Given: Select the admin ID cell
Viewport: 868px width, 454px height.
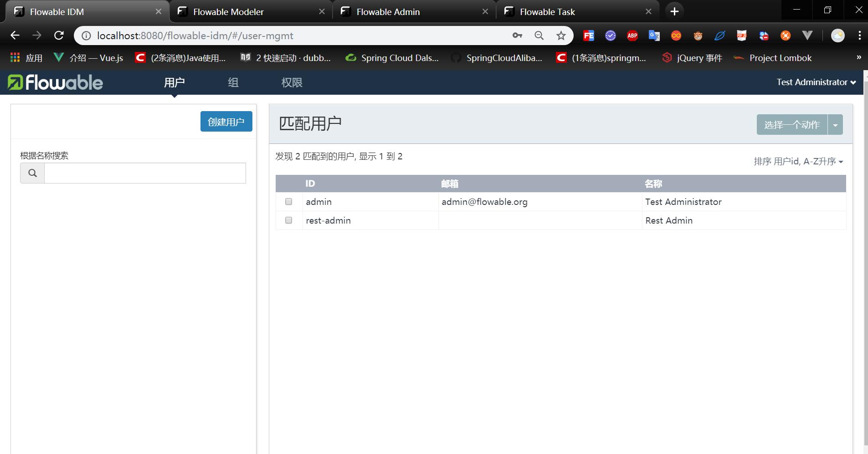Looking at the screenshot, I should point(370,202).
